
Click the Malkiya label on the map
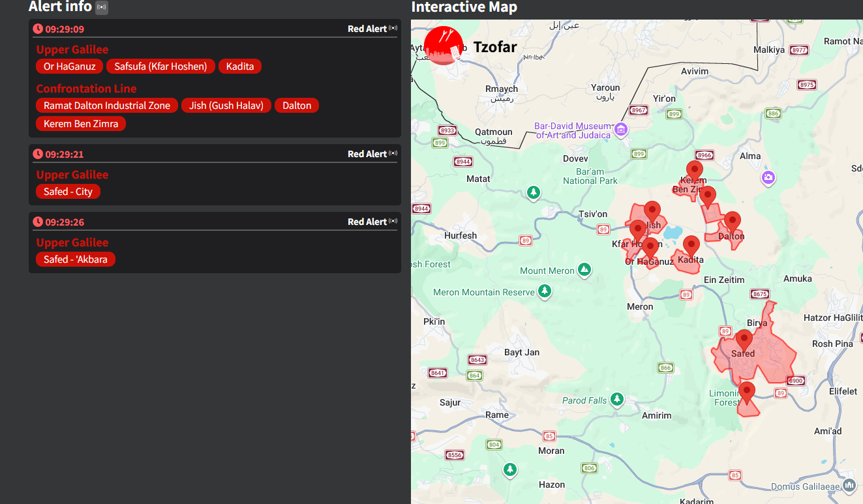[x=769, y=50]
